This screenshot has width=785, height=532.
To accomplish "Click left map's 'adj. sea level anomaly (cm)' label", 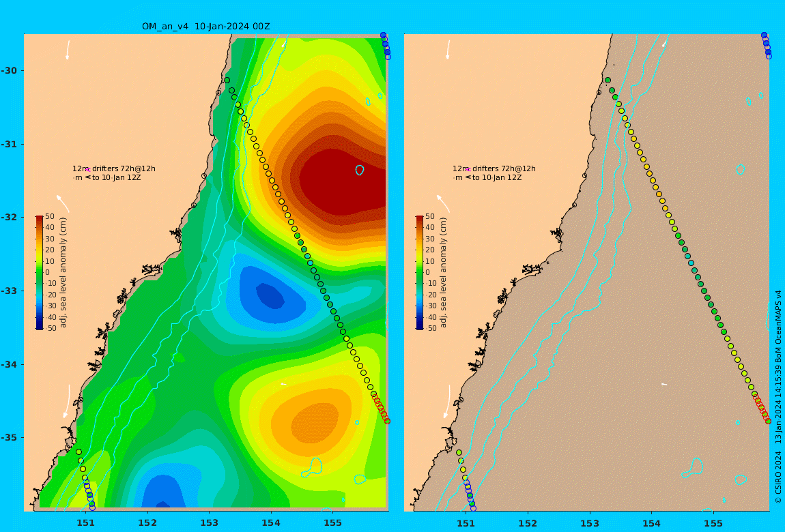I will (x=63, y=273).
